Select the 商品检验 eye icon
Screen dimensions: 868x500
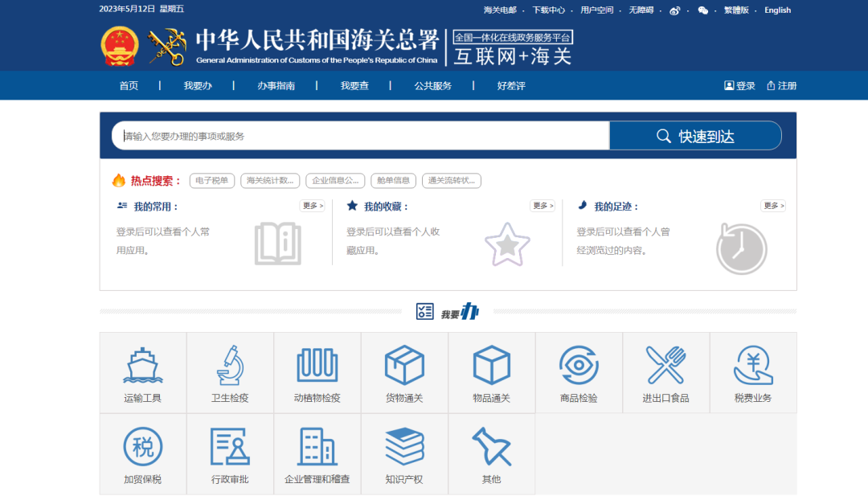(579, 365)
